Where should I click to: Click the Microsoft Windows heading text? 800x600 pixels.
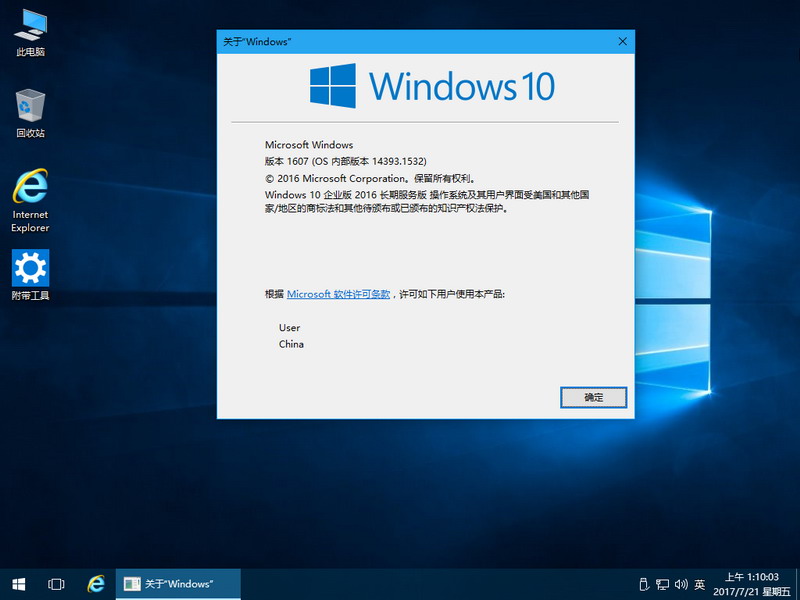click(x=309, y=145)
